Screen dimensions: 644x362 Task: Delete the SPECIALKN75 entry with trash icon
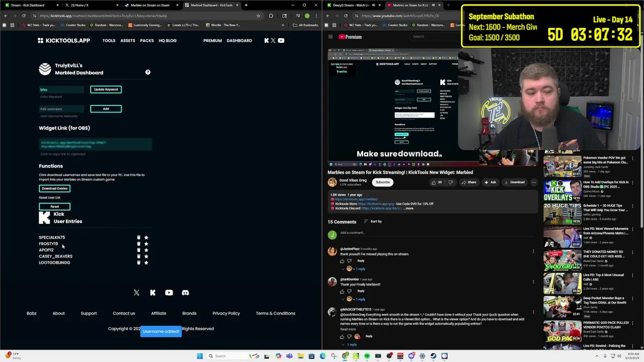click(x=139, y=237)
